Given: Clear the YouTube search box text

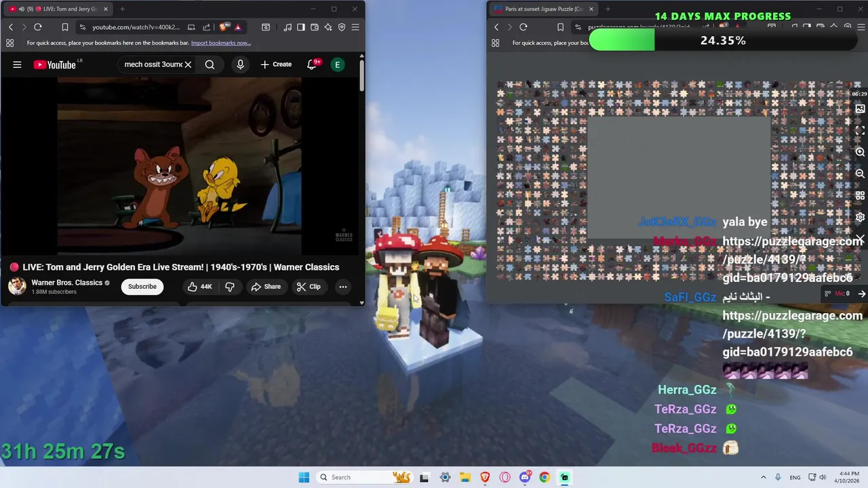Looking at the screenshot, I should tap(188, 64).
